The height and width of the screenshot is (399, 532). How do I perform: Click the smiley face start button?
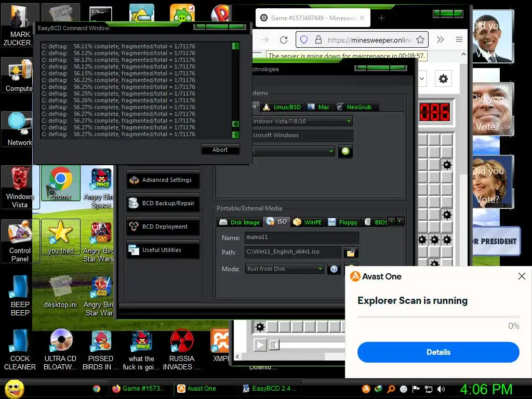[14, 389]
